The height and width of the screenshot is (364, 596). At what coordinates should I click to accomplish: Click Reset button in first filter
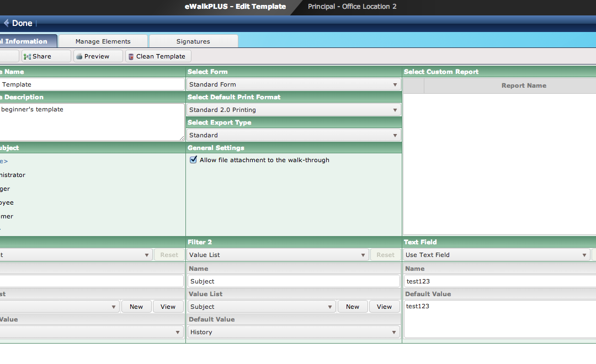[169, 255]
